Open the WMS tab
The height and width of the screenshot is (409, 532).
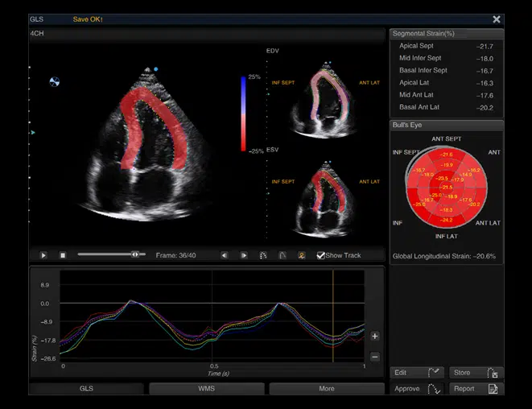(x=207, y=389)
